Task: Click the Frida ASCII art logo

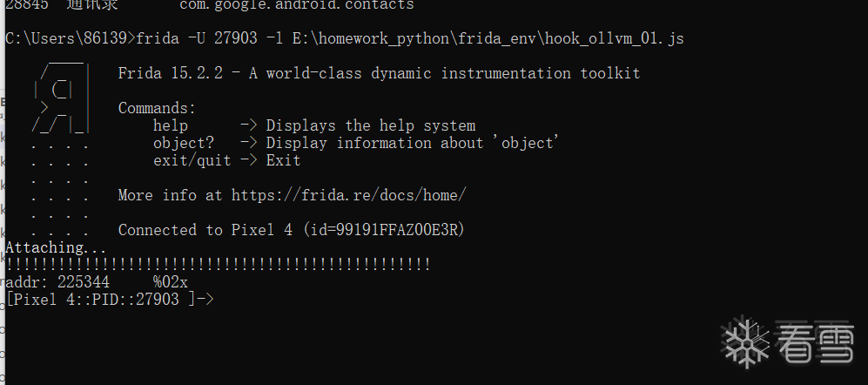Action: coord(60,98)
